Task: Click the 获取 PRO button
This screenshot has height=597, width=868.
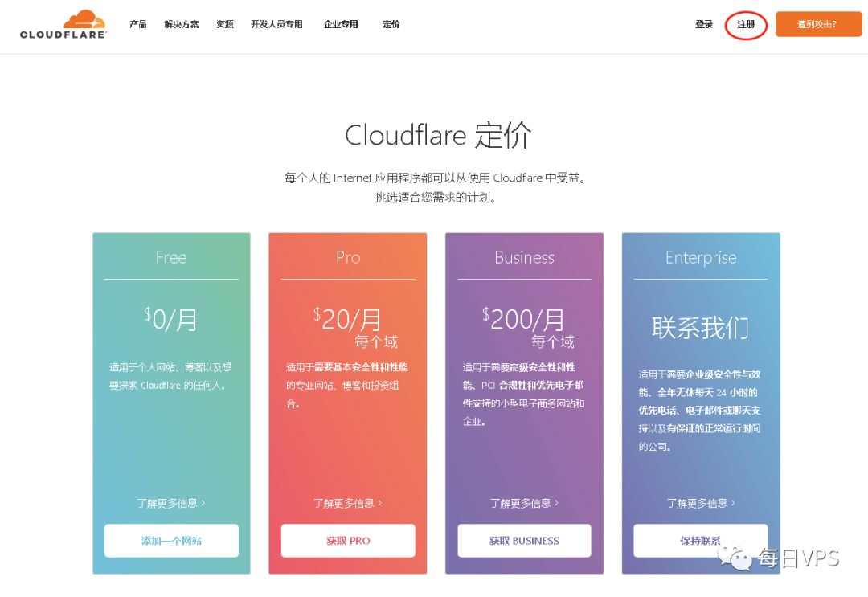Action: coord(348,541)
